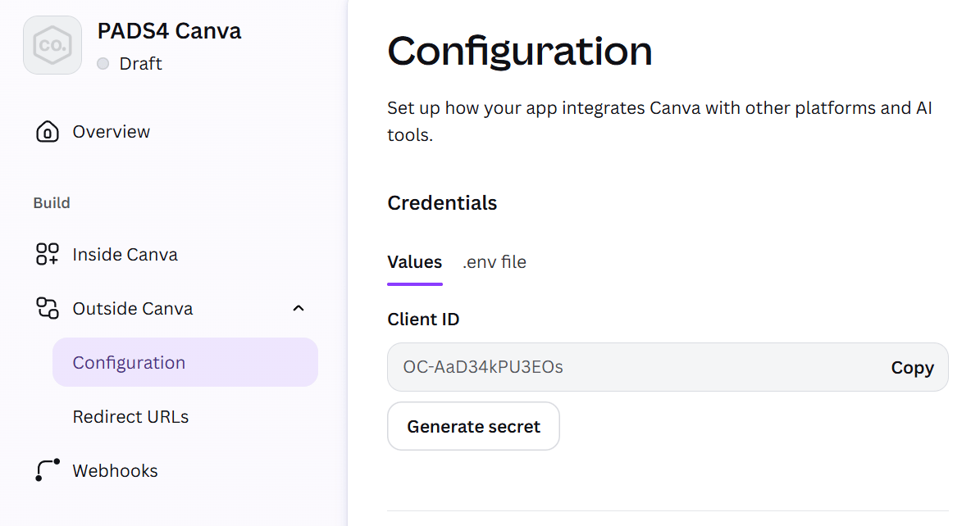The width and height of the screenshot is (980, 526).
Task: Click the Configuration page heading
Action: point(519,51)
